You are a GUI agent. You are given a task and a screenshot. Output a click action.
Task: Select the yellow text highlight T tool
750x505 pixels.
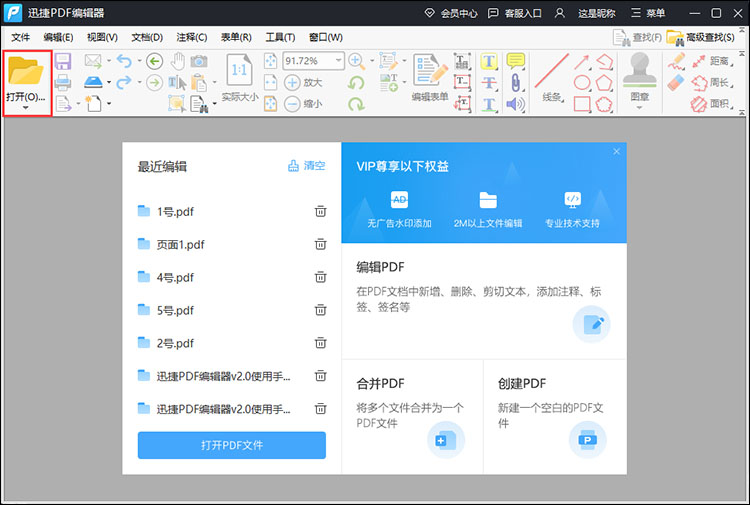tap(489, 61)
